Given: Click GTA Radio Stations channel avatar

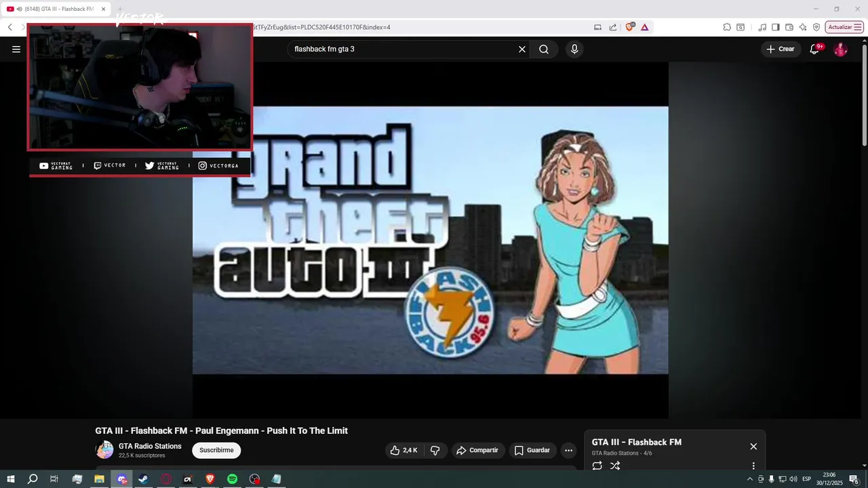Looking at the screenshot, I should click(x=104, y=450).
